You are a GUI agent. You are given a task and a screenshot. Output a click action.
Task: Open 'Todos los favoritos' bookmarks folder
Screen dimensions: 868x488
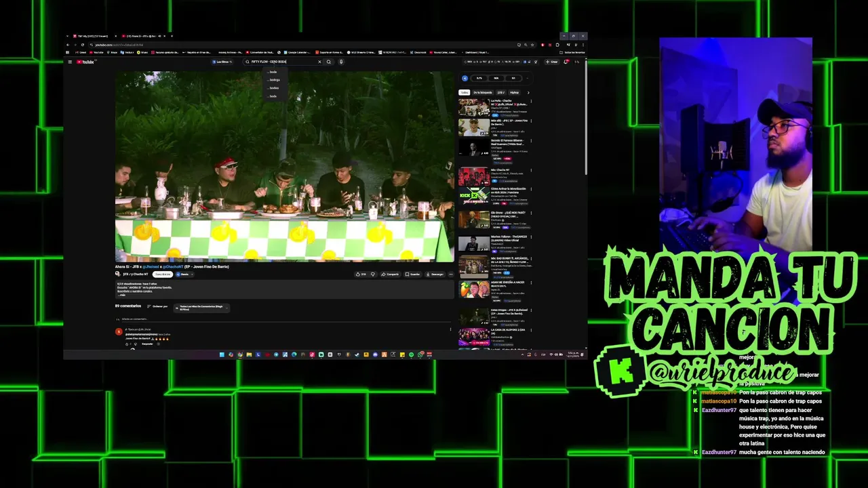coord(572,52)
